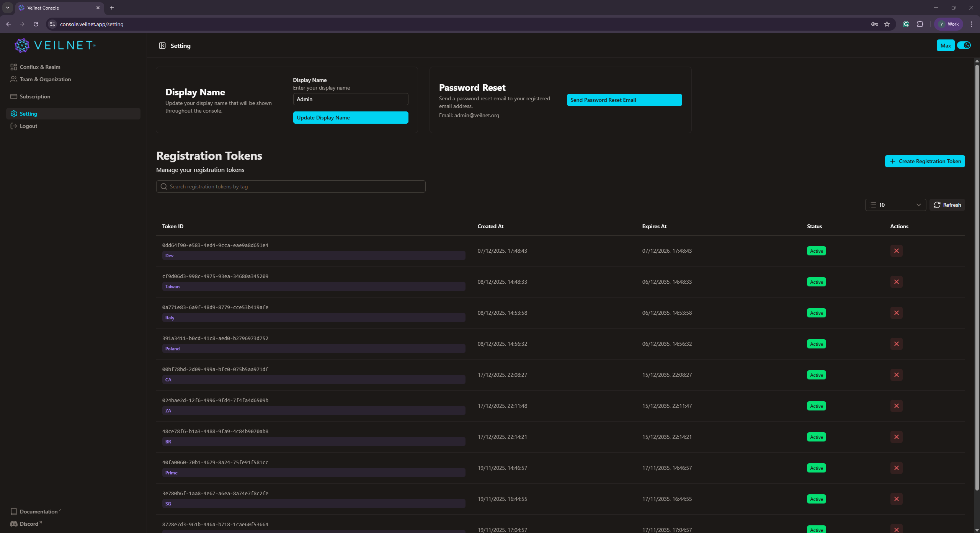Click the Refresh icon above the token table
The width and height of the screenshot is (980, 533).
click(x=937, y=204)
